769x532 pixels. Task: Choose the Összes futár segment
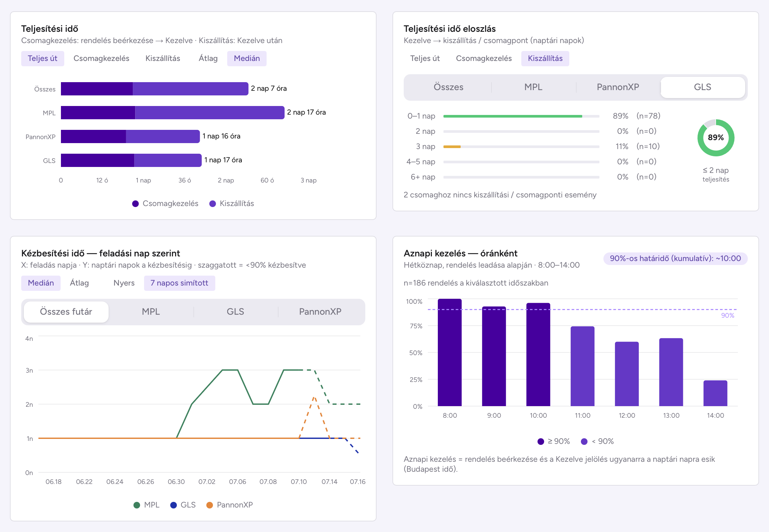point(66,312)
